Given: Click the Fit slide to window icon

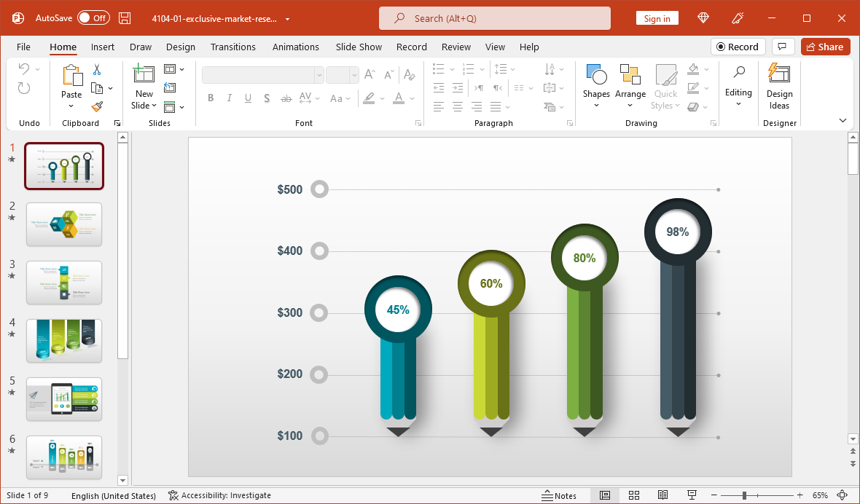Looking at the screenshot, I should tap(843, 495).
